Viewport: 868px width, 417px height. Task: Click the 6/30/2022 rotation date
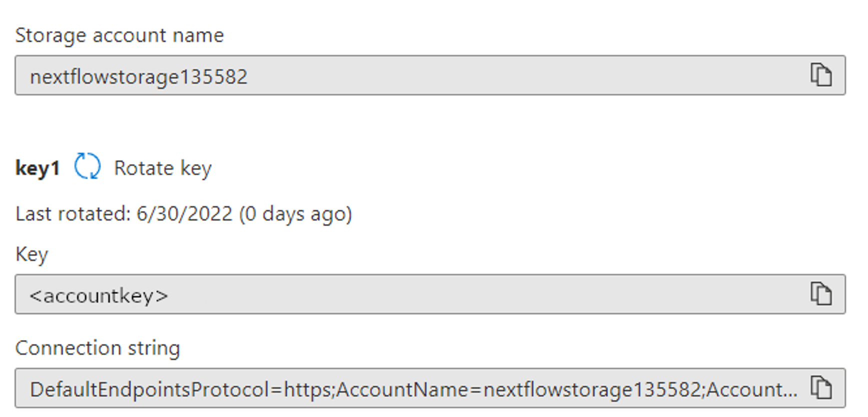tap(184, 214)
